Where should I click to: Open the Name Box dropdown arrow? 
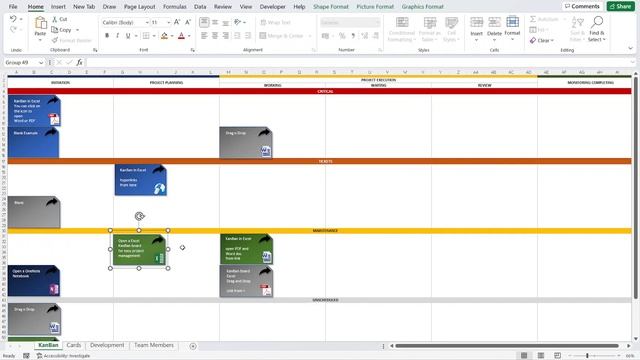(41, 62)
